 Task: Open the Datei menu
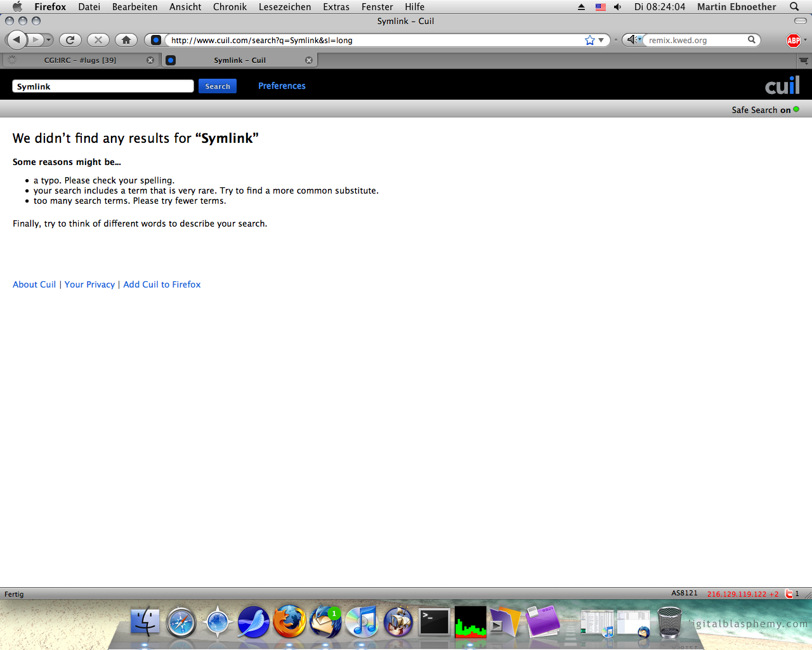click(89, 6)
